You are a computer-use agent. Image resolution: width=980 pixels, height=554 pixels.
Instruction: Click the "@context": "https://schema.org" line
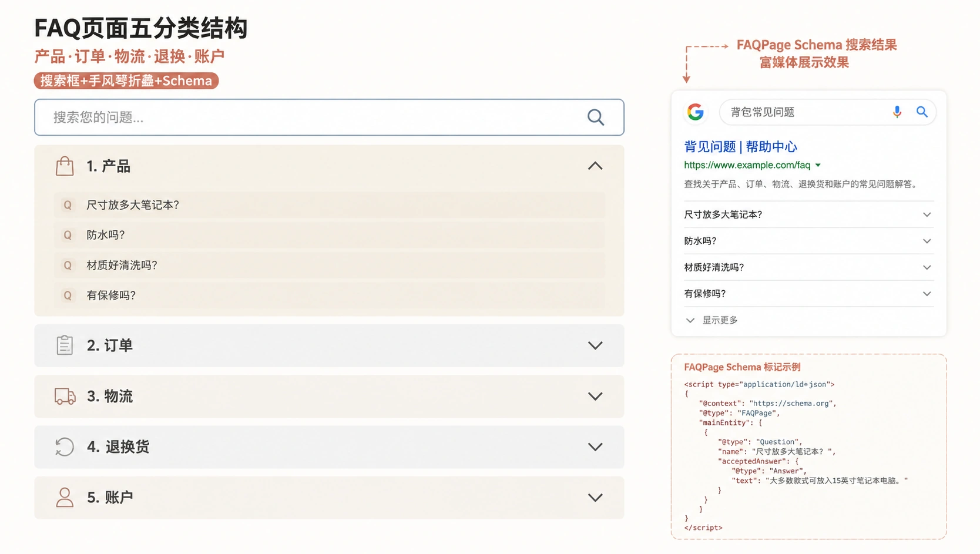(767, 404)
